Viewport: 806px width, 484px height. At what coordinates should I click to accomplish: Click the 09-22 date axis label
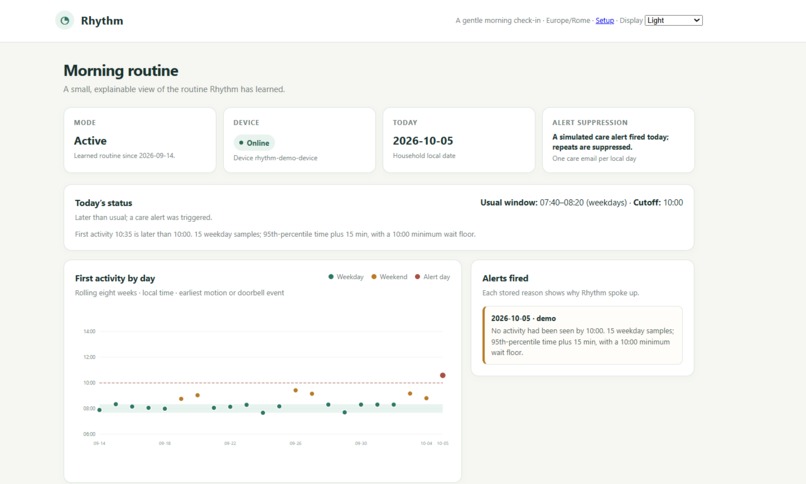click(230, 443)
